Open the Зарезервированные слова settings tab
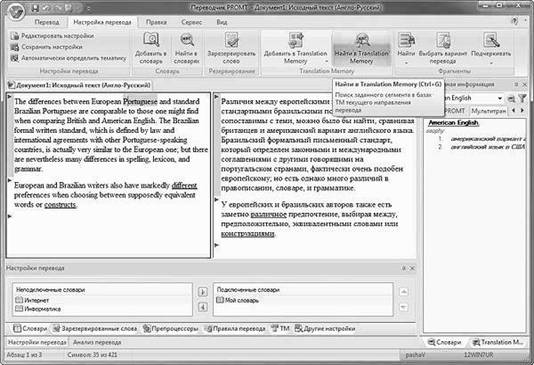The image size is (534, 365). click(95, 329)
